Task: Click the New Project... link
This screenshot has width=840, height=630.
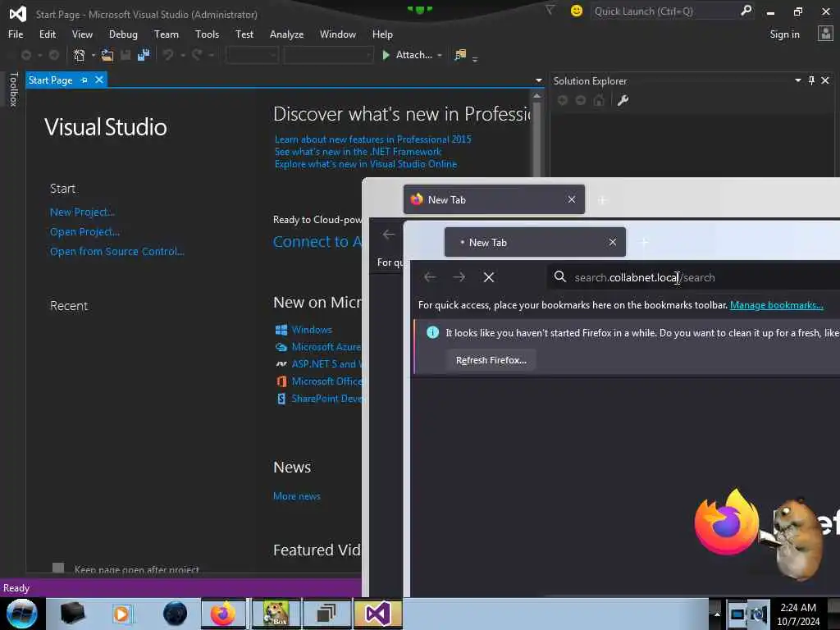Action: pyautogui.click(x=82, y=212)
